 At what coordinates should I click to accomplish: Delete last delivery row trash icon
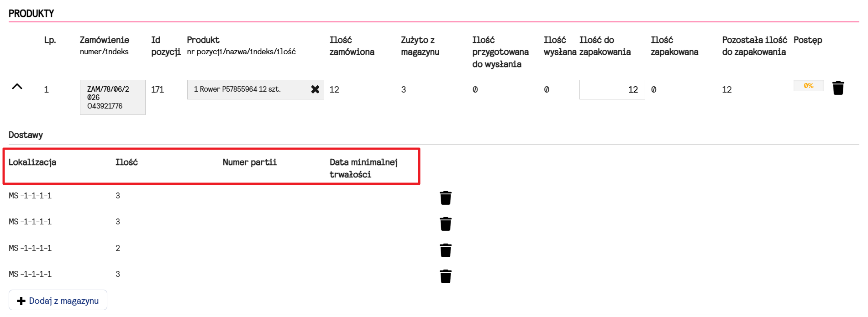pos(446,276)
